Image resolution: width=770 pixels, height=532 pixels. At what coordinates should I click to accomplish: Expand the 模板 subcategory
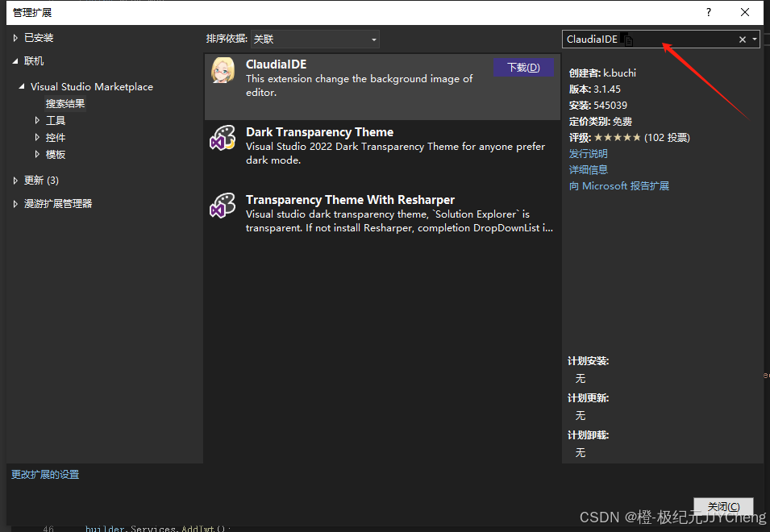coord(37,154)
